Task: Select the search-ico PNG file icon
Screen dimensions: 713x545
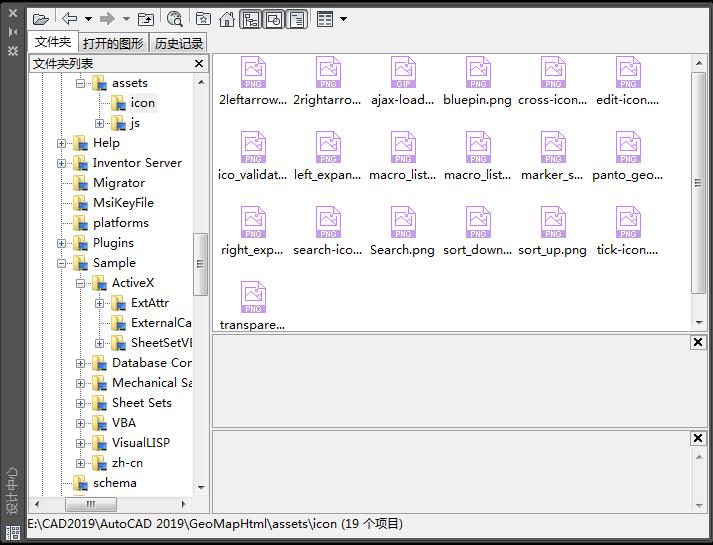Action: [328, 222]
